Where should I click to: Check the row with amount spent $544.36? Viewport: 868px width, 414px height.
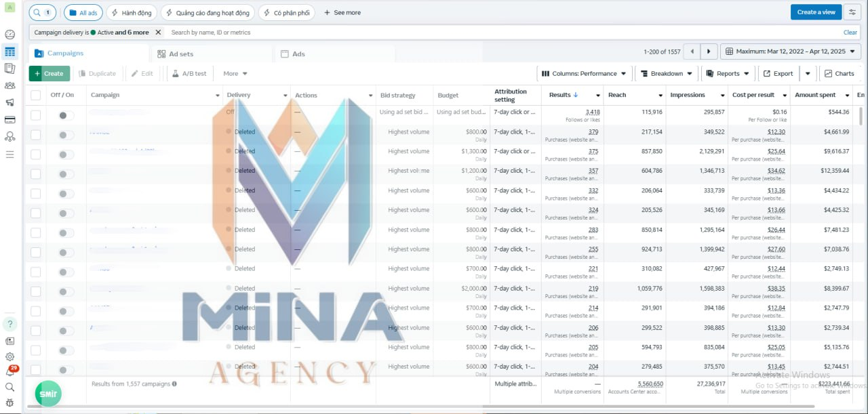[35, 115]
